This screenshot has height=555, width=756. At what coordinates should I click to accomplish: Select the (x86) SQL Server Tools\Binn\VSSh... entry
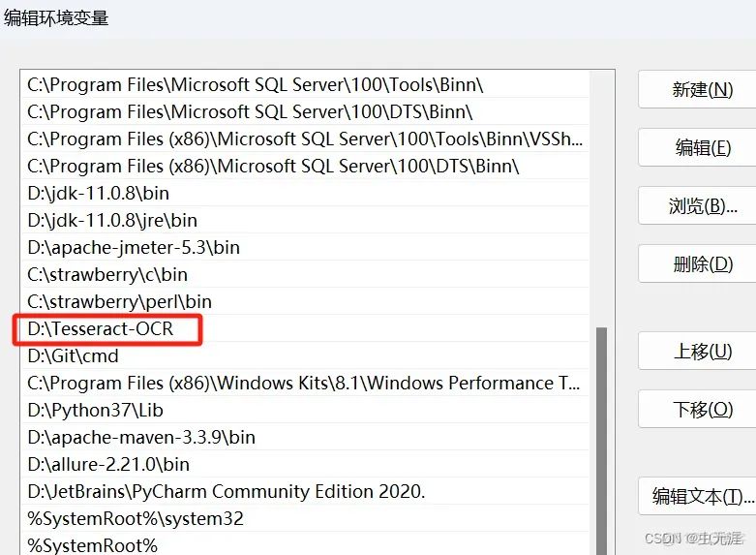click(305, 139)
